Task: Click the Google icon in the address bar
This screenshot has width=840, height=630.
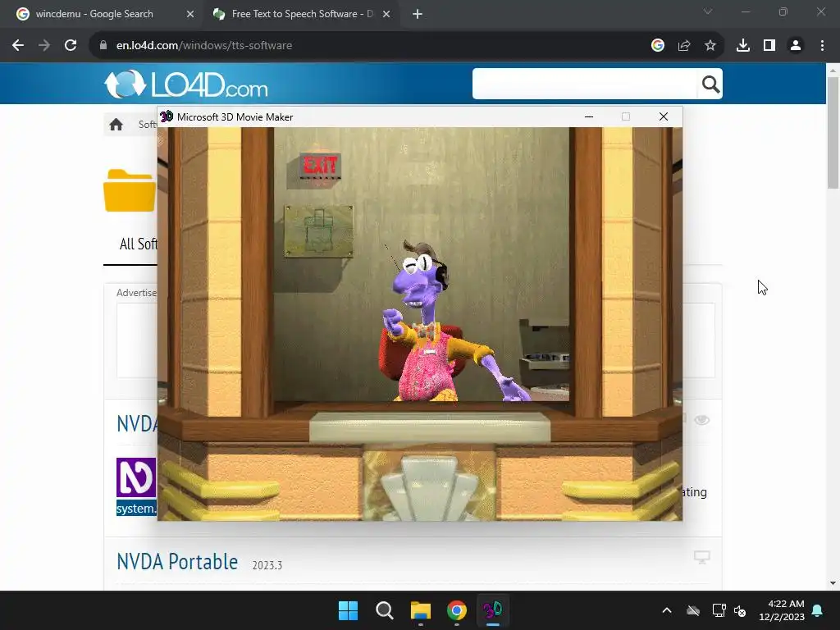Action: tap(658, 46)
